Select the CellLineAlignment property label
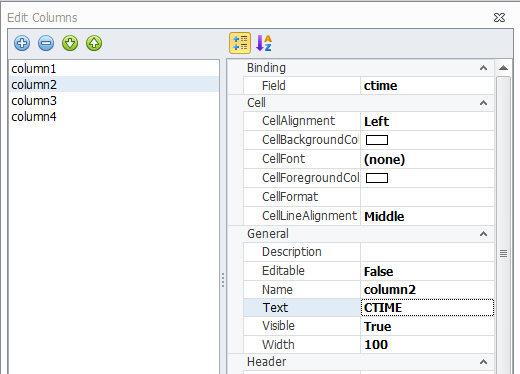 tap(309, 216)
